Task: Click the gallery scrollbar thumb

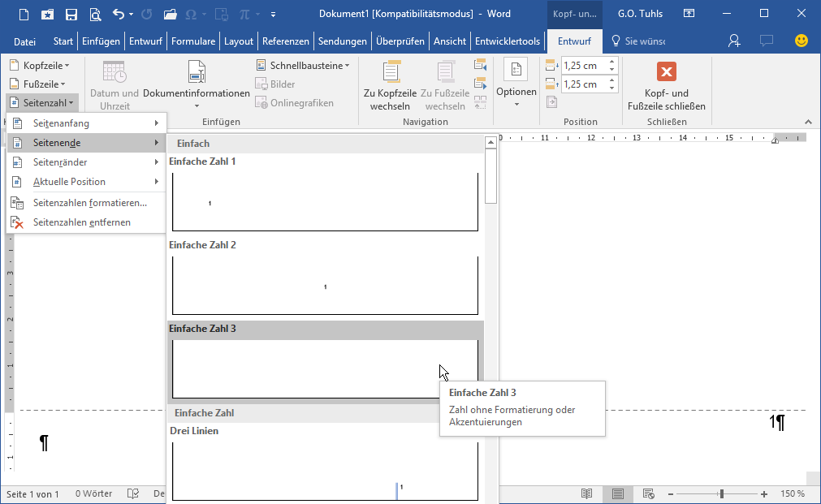Action: click(x=490, y=176)
